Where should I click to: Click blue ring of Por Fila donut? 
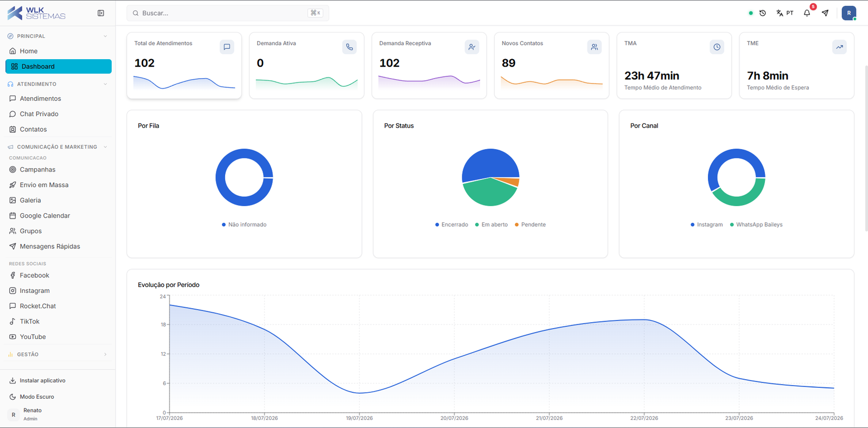point(220,177)
